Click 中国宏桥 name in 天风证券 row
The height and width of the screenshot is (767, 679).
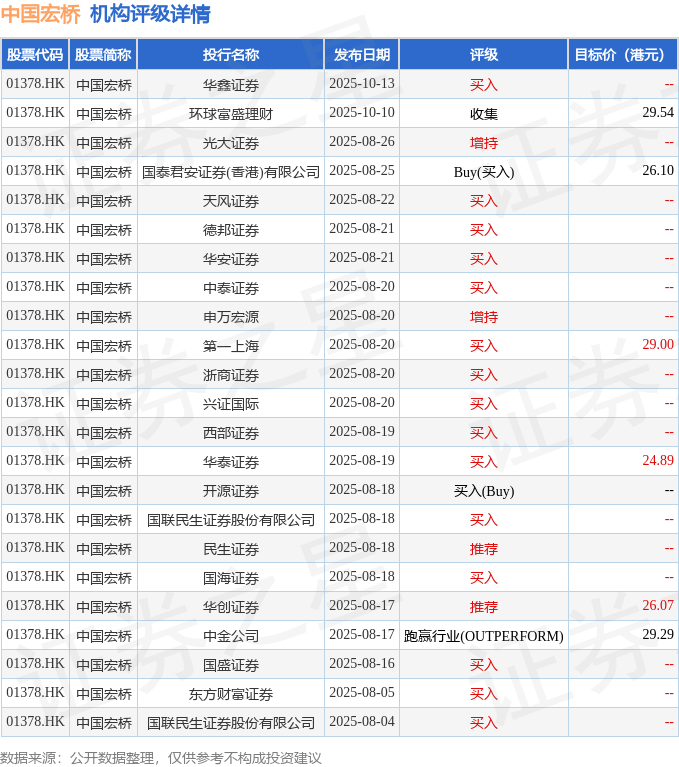click(104, 201)
